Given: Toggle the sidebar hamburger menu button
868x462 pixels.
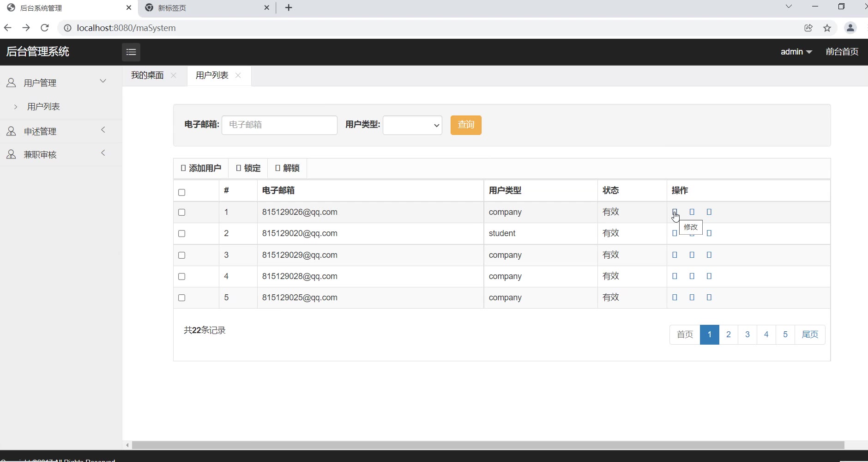Looking at the screenshot, I should (131, 52).
